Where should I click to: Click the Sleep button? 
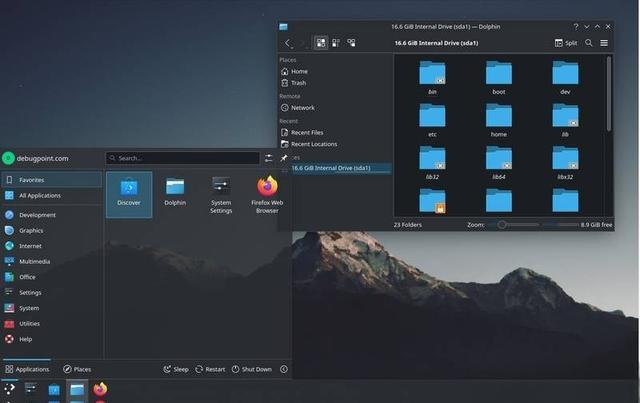[x=176, y=369]
